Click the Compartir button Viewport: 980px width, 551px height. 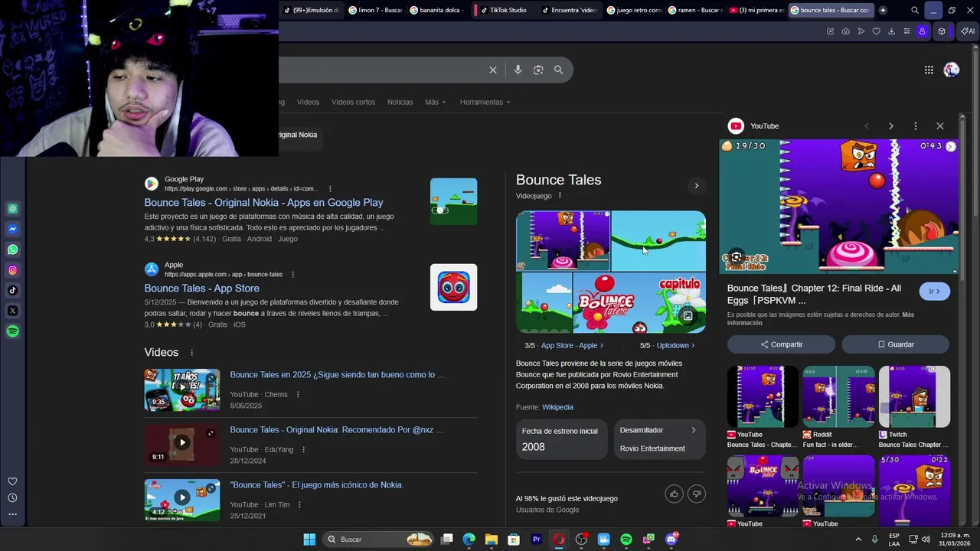coord(781,344)
